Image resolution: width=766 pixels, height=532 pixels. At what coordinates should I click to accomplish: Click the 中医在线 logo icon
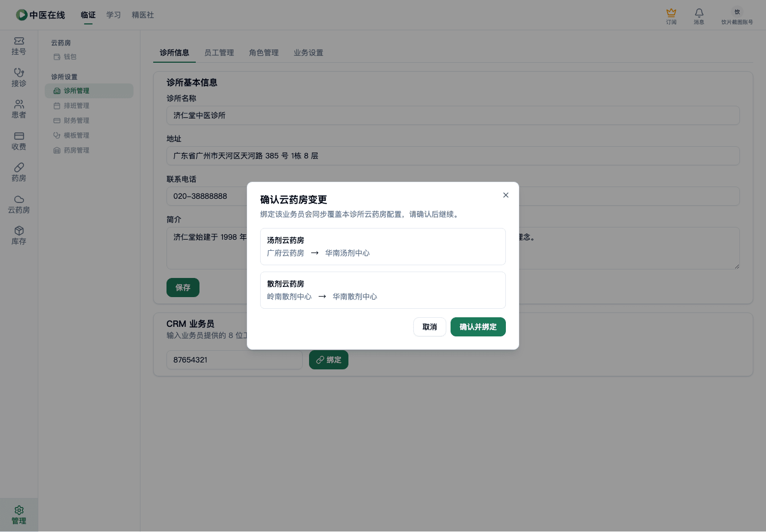point(21,15)
